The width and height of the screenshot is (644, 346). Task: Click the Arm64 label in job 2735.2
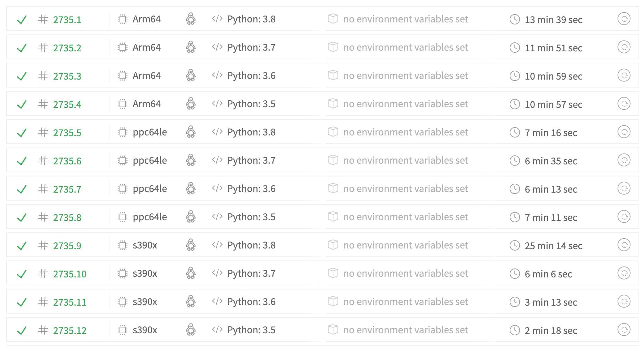147,47
